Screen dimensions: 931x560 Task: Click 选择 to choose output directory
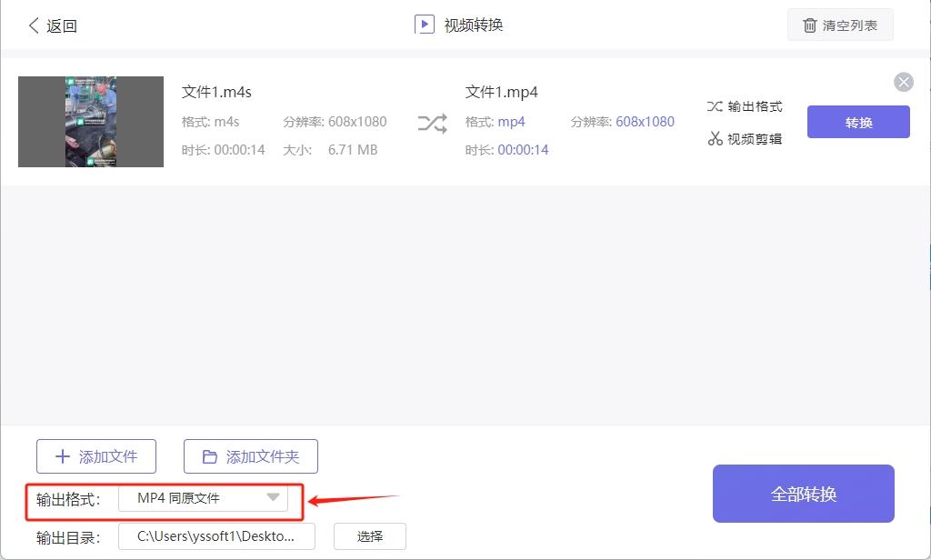click(x=369, y=536)
